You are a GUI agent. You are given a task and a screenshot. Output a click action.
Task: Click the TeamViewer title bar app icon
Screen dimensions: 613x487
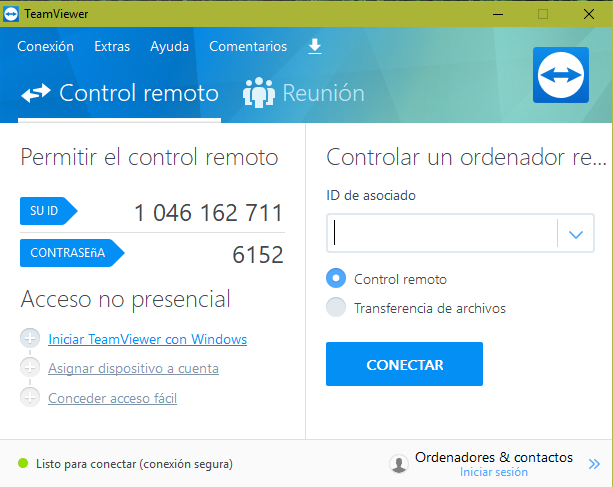(x=11, y=14)
